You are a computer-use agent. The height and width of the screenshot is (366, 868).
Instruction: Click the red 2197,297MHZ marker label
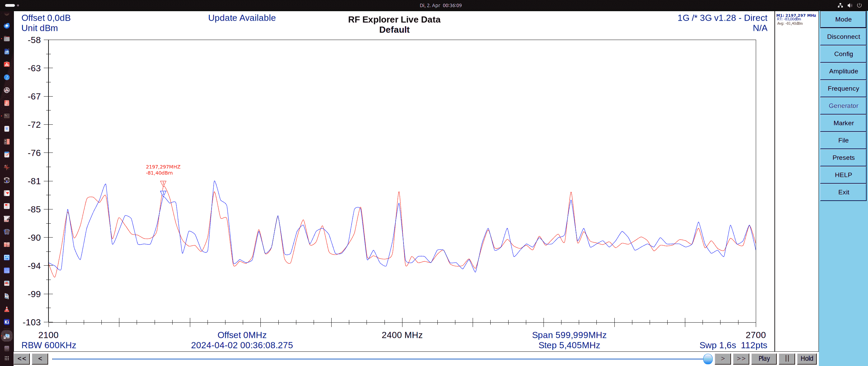163,167
